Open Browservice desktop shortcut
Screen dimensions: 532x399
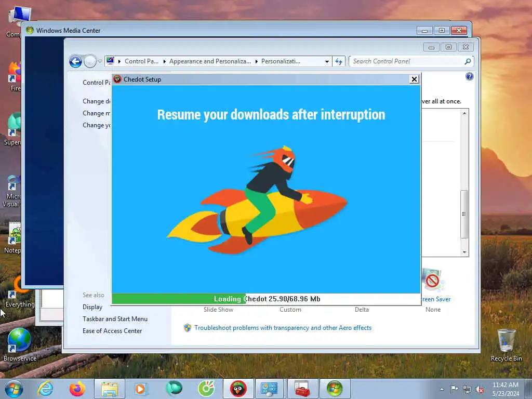click(20, 345)
